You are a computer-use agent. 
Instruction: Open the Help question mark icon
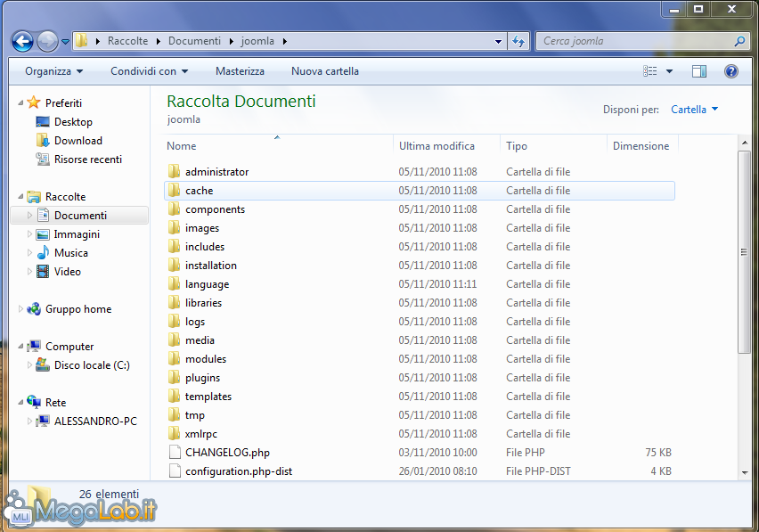(x=731, y=71)
